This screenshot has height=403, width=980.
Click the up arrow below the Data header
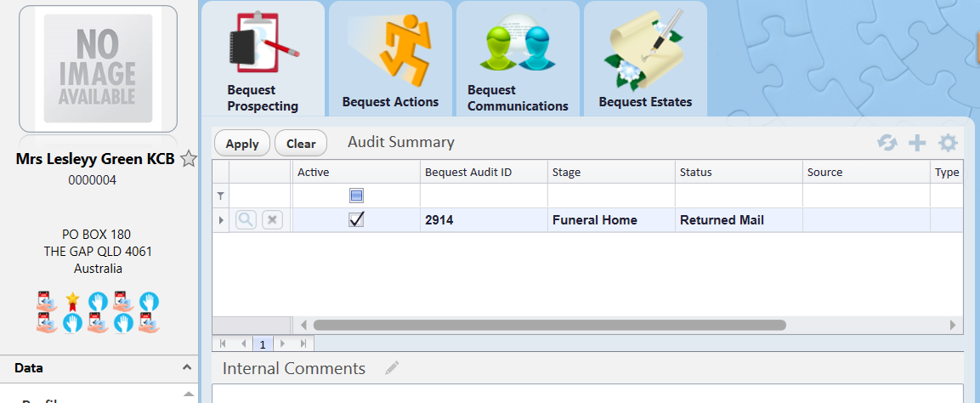188,394
